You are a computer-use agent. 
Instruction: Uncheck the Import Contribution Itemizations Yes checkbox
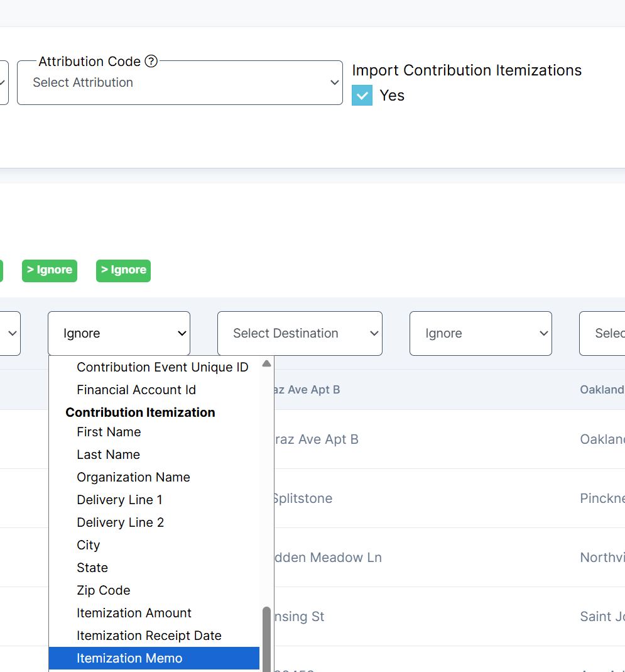[362, 96]
